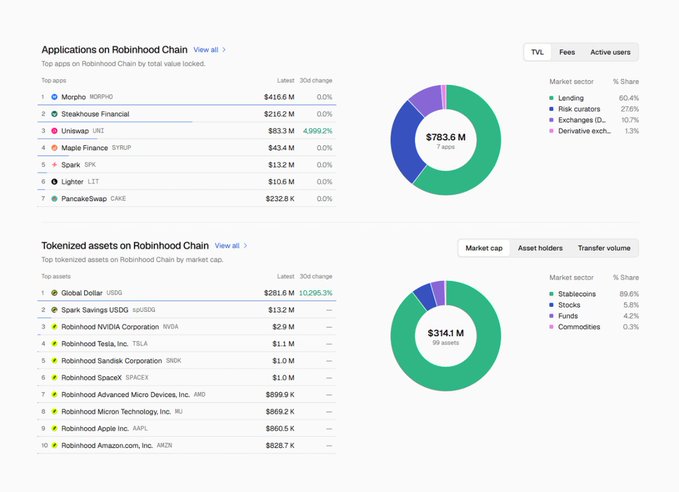Select the Market cap tab
The height and width of the screenshot is (492, 679).
tap(484, 248)
